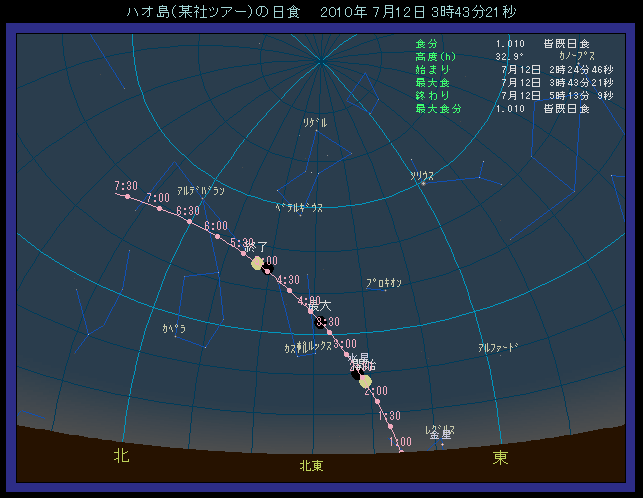
Task: Select the 北東 (northeast) horizon label
Action: coord(311,466)
